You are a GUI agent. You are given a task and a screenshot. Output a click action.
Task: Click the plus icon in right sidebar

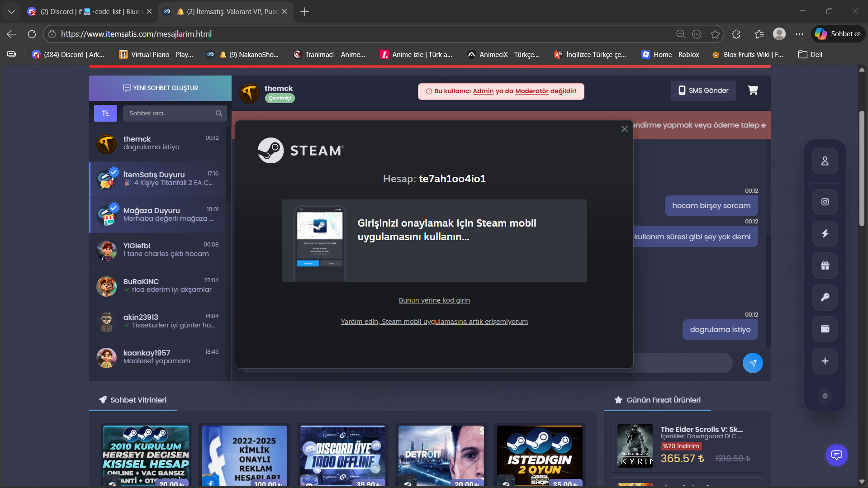(825, 361)
